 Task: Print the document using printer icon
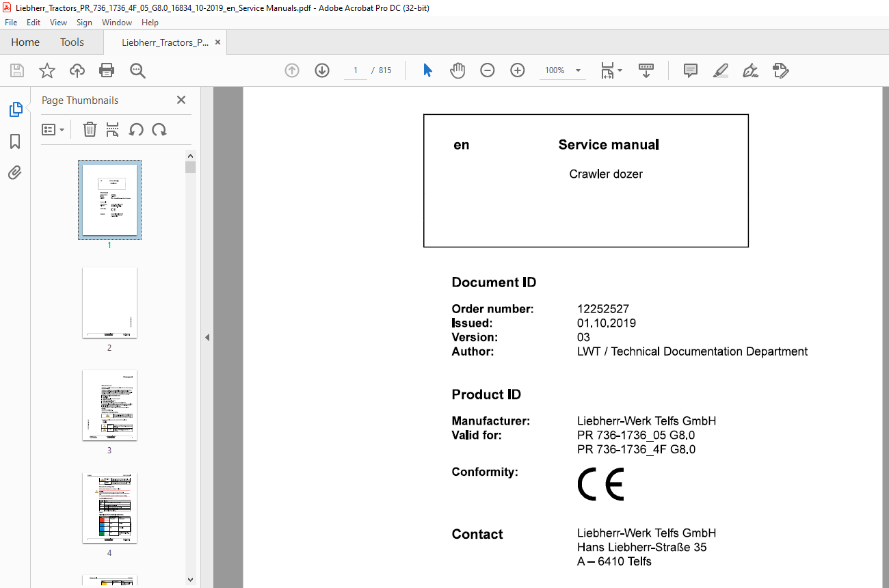[107, 70]
